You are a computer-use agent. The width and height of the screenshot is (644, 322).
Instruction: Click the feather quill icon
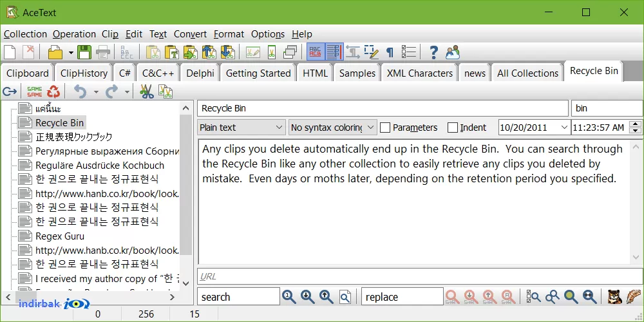[633, 296]
